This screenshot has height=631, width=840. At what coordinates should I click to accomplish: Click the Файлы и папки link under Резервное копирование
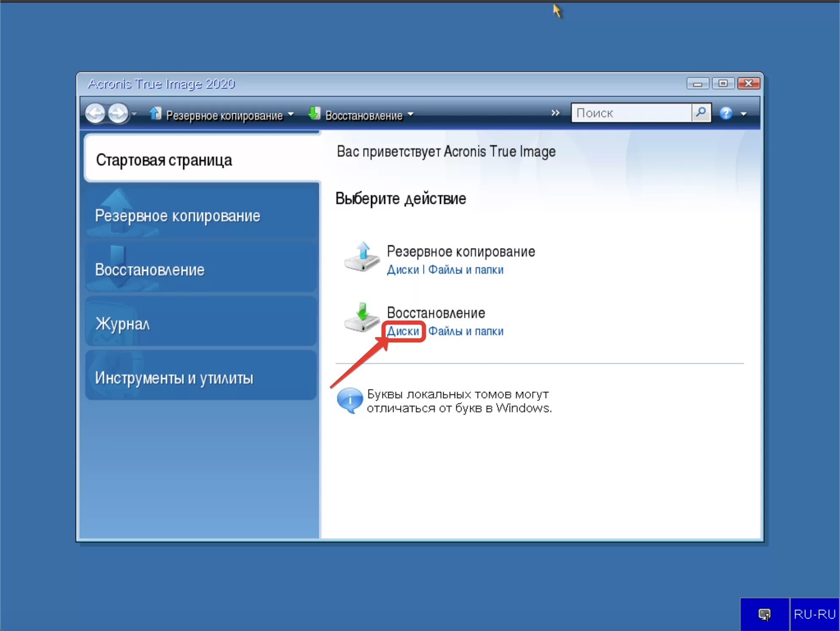coord(466,270)
